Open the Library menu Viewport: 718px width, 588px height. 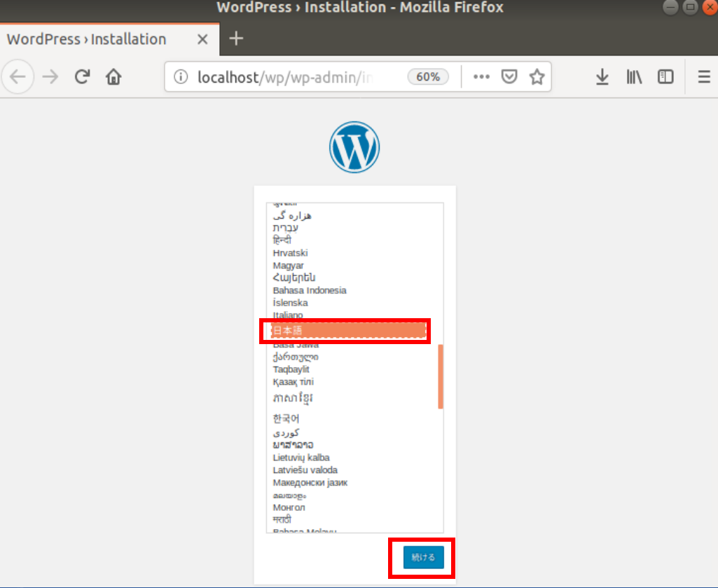point(634,76)
